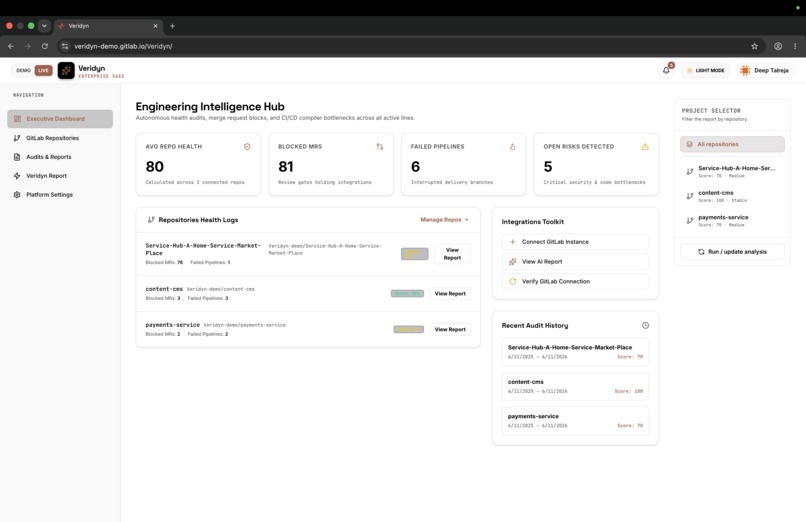Screen dimensions: 806x522
Task: Click View AI Report button
Action: tap(575, 262)
